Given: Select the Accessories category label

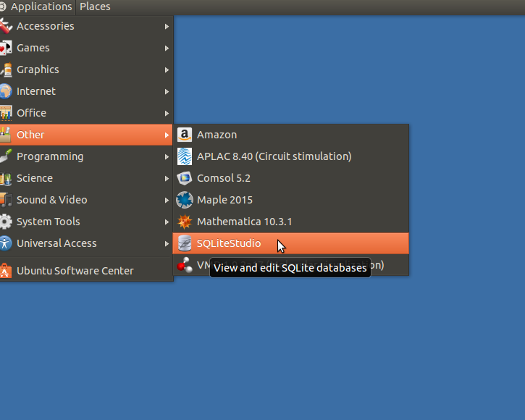Looking at the screenshot, I should coord(46,26).
